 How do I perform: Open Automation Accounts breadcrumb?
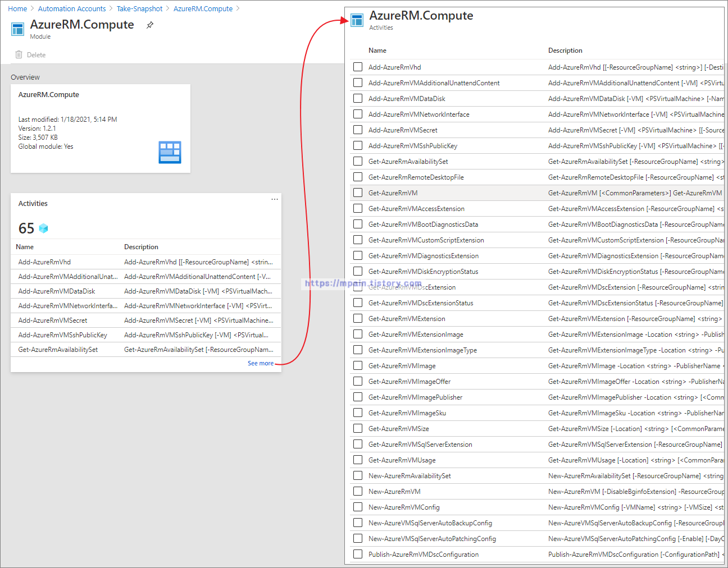click(x=72, y=8)
